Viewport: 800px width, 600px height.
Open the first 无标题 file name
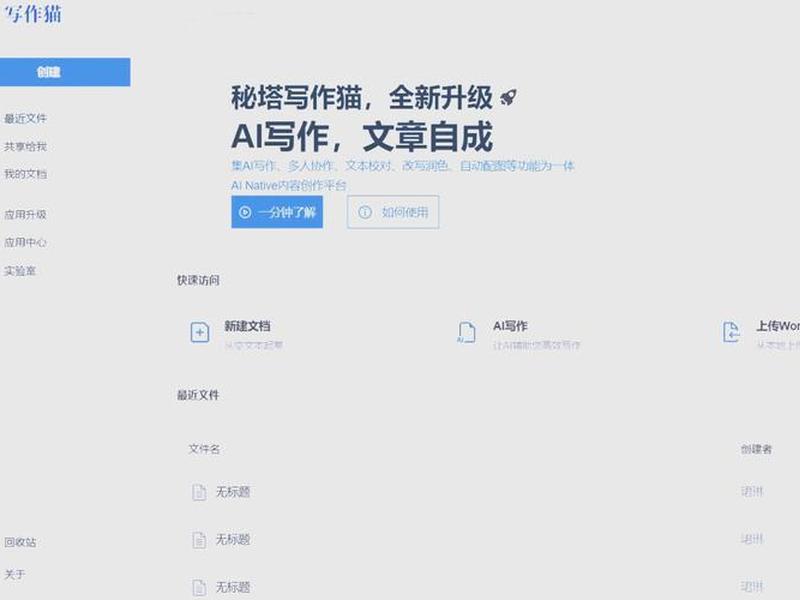[233, 492]
